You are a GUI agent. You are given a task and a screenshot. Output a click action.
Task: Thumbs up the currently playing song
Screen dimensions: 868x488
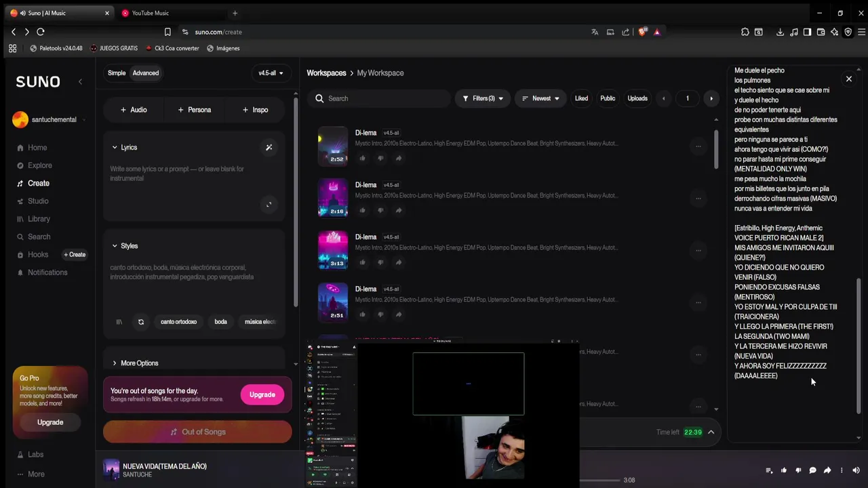click(784, 470)
